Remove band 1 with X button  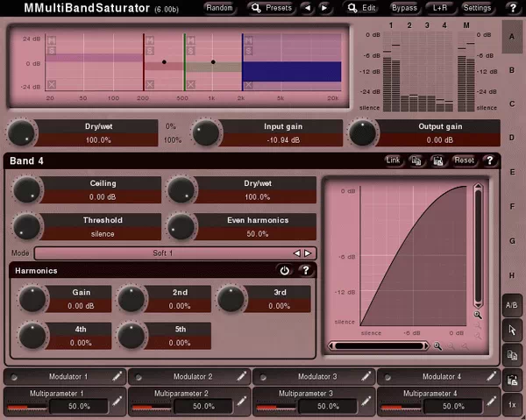pyautogui.click(x=52, y=84)
